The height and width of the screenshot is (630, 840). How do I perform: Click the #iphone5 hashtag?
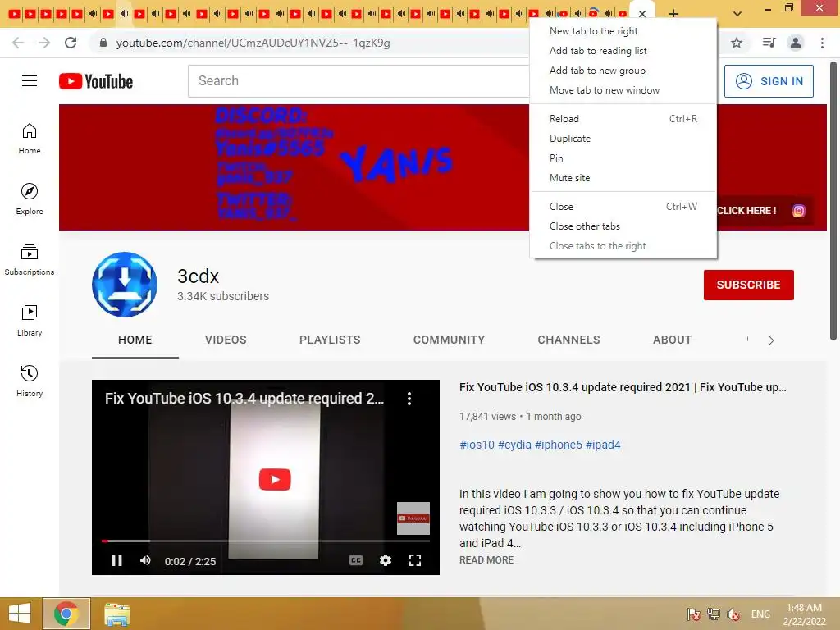[x=558, y=445]
